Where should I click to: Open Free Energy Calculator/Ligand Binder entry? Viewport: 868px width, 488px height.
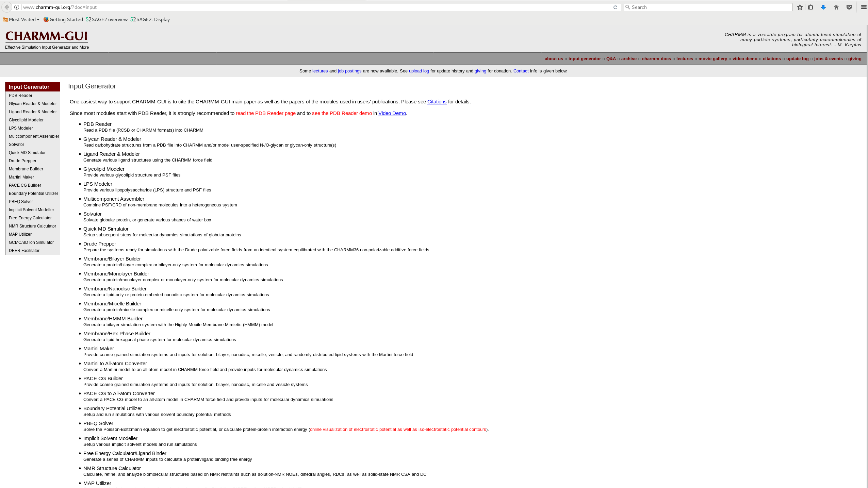(x=125, y=453)
